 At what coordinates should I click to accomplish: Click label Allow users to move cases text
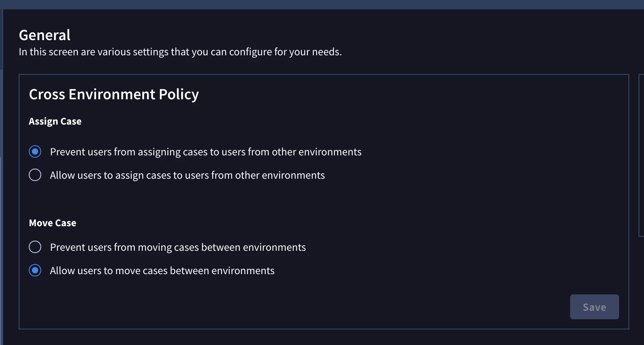(162, 271)
